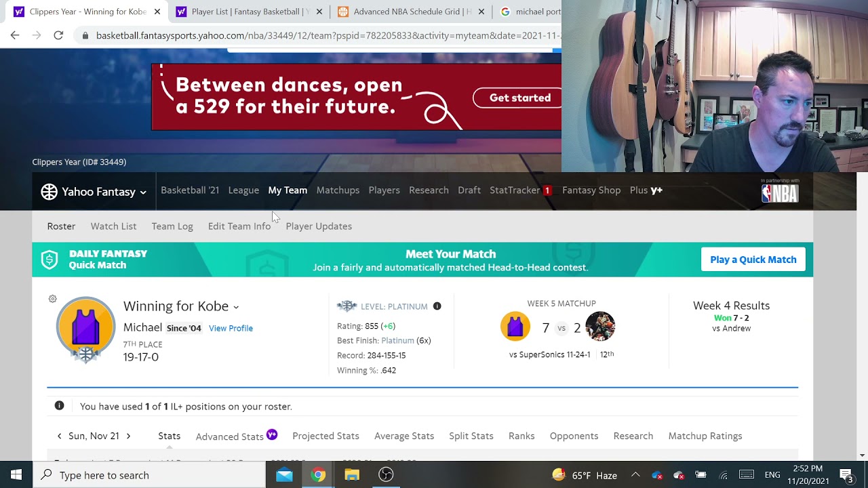Click the Daily Fantasy shield icon
The width and height of the screenshot is (868, 488).
(50, 260)
